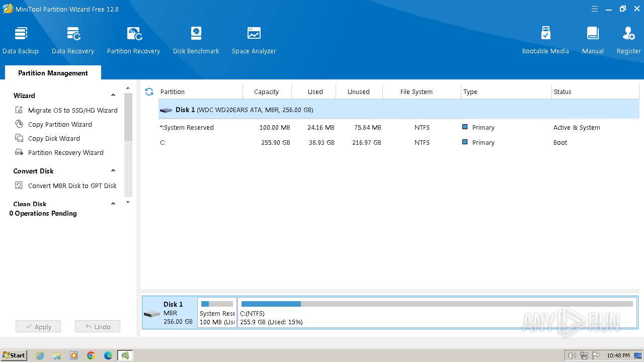
Task: Open the hamburger menu in the title bar
Action: [x=595, y=9]
